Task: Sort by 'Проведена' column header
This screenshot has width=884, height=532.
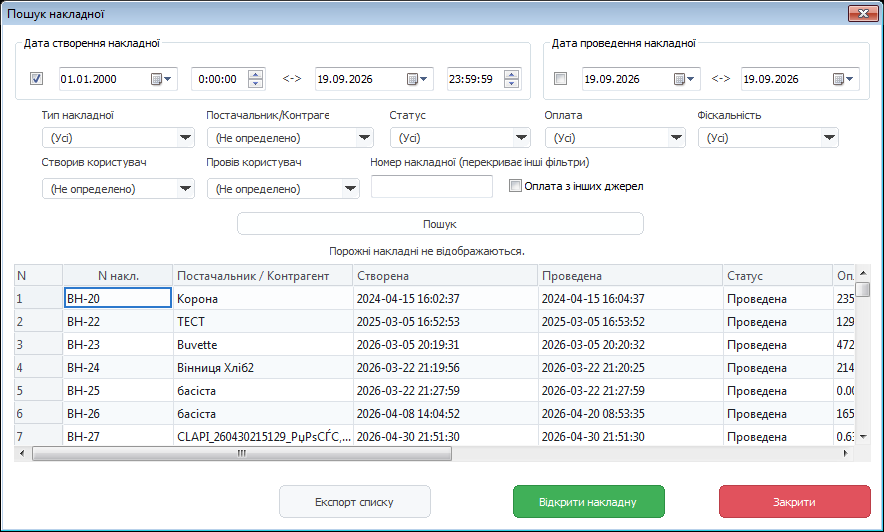Action: click(x=630, y=276)
